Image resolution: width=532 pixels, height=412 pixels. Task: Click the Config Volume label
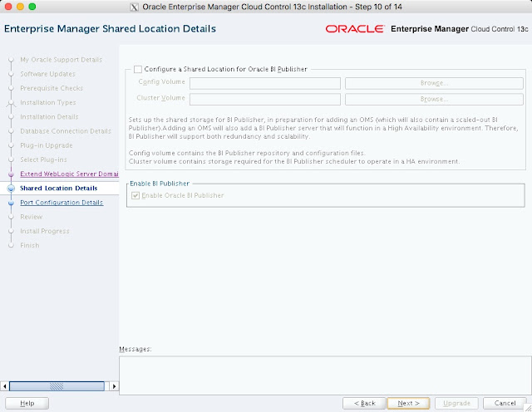coord(161,81)
